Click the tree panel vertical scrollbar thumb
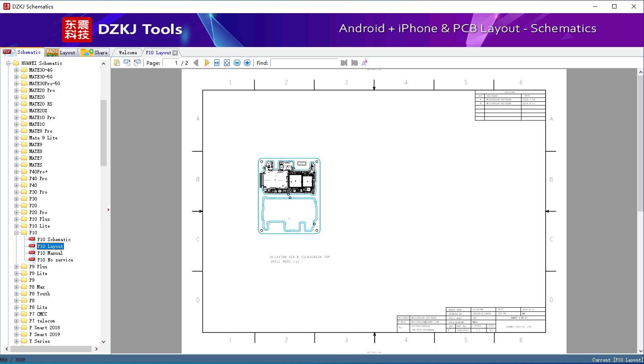 (103, 133)
